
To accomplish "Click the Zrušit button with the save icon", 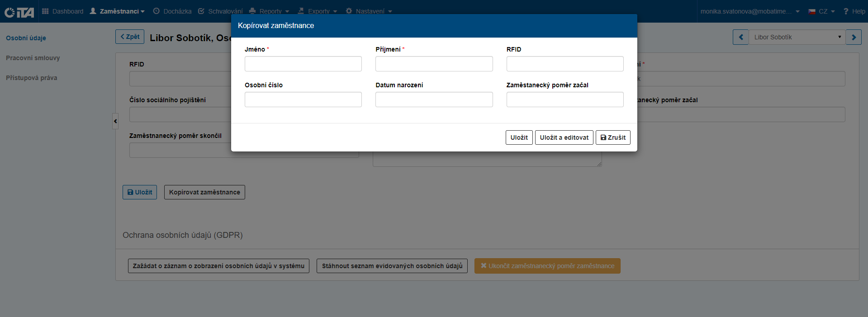I will pos(612,137).
